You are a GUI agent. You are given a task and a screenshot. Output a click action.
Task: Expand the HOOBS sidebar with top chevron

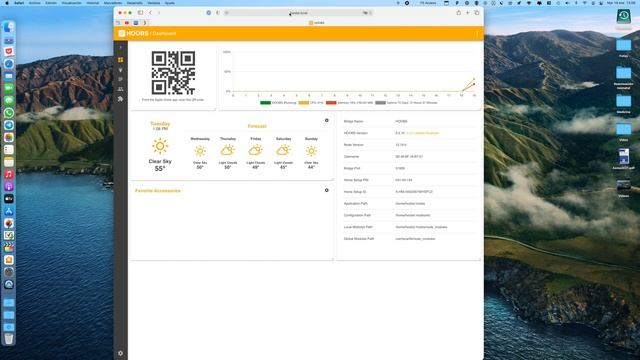[x=120, y=47]
